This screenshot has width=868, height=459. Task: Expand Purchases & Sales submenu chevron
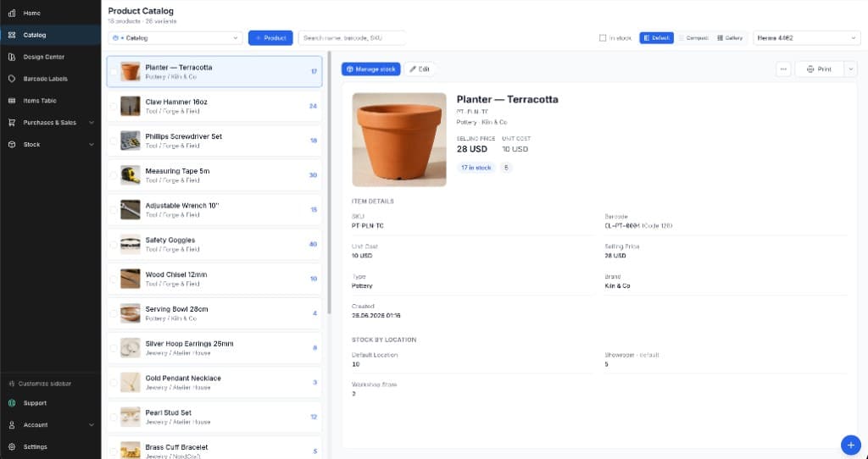click(92, 122)
